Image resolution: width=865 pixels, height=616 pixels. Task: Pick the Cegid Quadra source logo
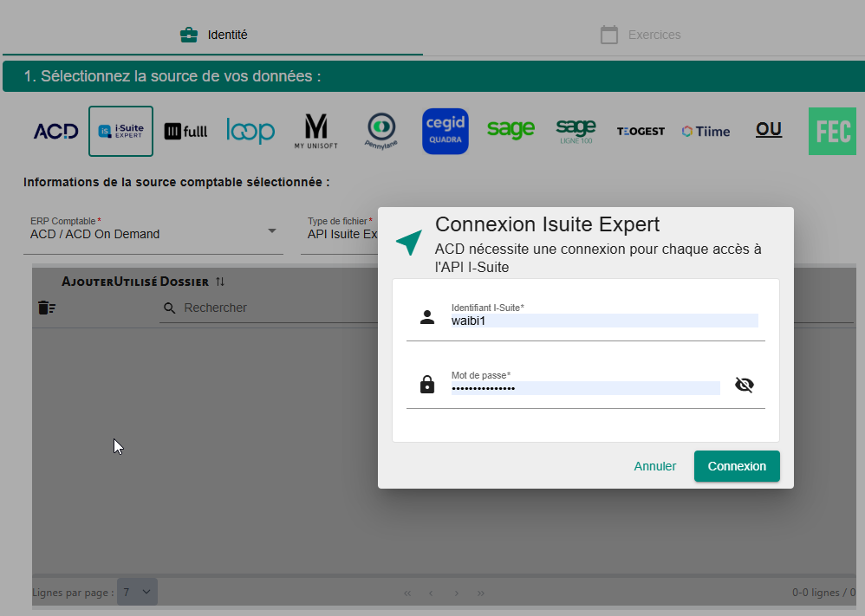[x=446, y=132]
